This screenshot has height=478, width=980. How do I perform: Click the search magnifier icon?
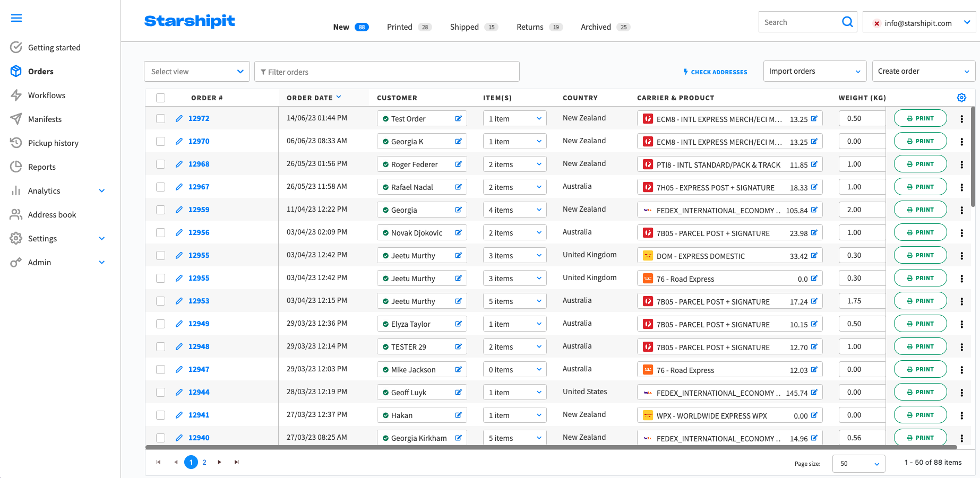(847, 22)
